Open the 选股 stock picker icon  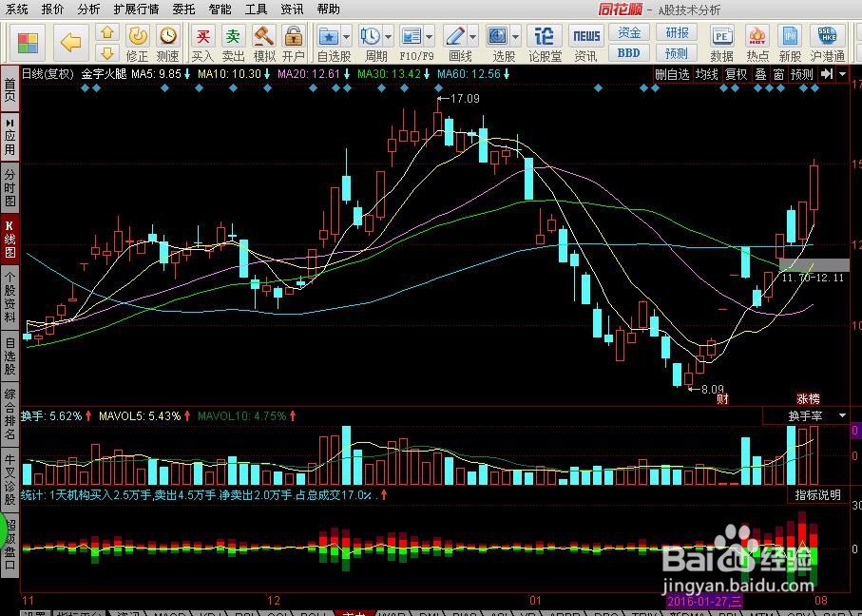(497, 37)
